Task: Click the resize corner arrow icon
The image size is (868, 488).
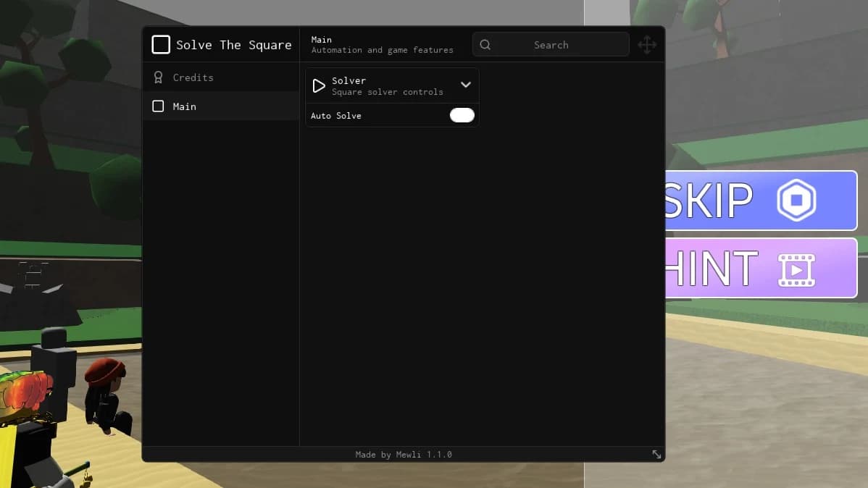Action: (x=656, y=454)
